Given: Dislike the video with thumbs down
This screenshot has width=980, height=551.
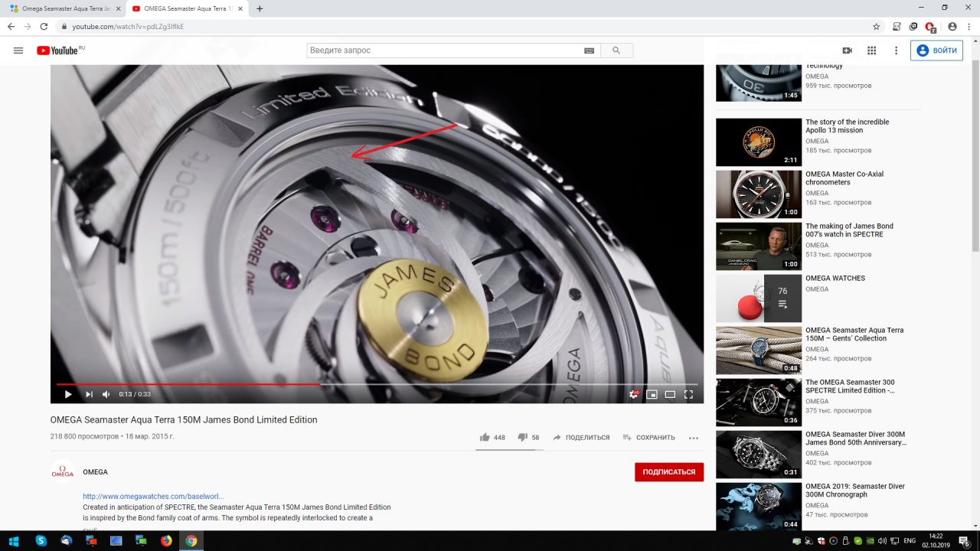Looking at the screenshot, I should [523, 437].
